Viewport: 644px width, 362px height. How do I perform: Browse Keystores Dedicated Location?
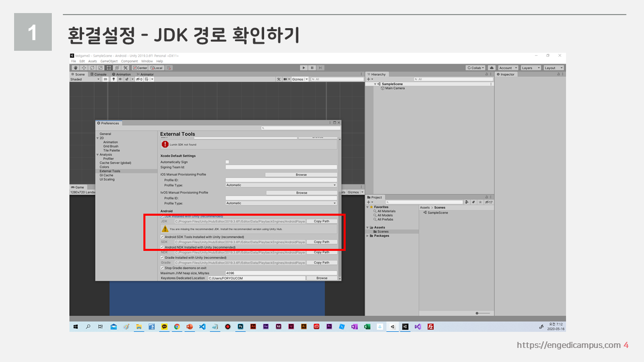tap(321, 278)
